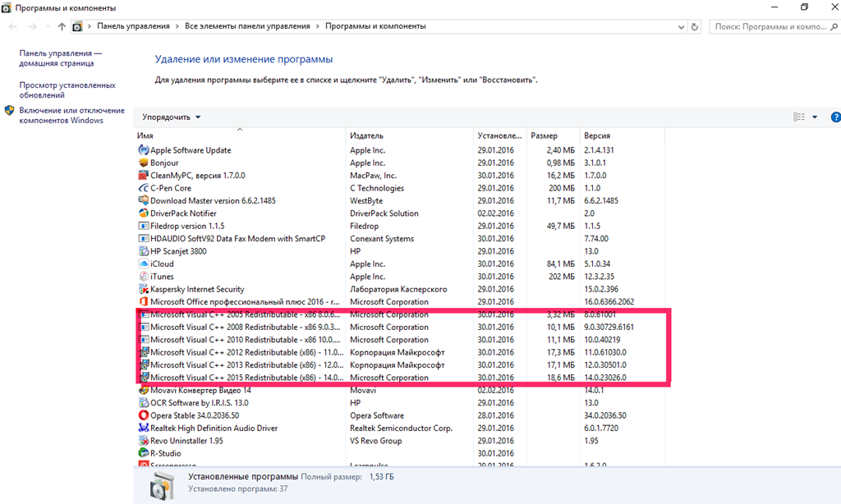This screenshot has height=504, width=841.
Task: Expand the address bar history dropdown
Action: (x=681, y=27)
